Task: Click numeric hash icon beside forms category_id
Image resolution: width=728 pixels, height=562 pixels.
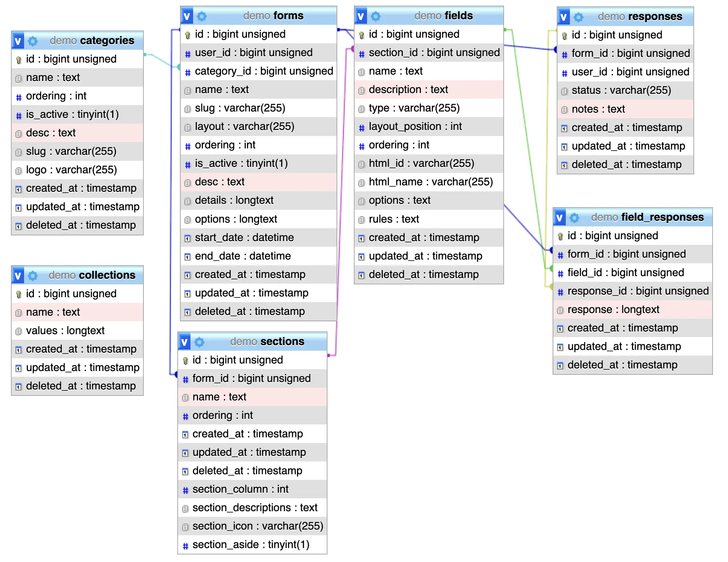Action: (x=187, y=72)
